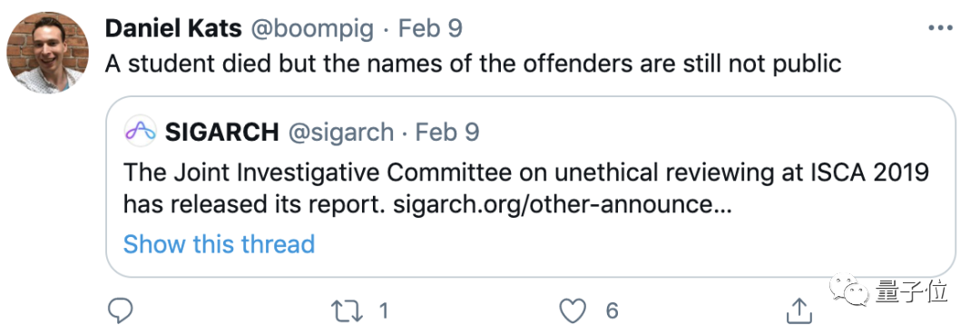The width and height of the screenshot is (980, 335).
Task: Open the SIGARCH account name
Action: tap(222, 132)
